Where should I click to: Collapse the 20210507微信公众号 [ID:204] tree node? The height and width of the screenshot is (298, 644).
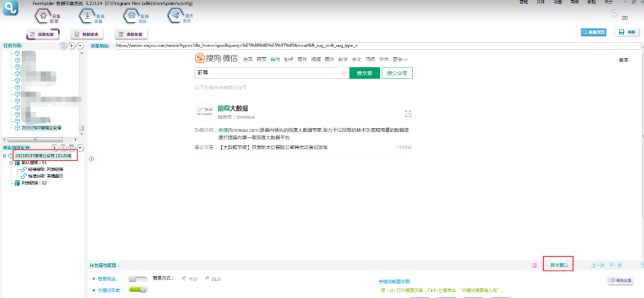(4, 156)
